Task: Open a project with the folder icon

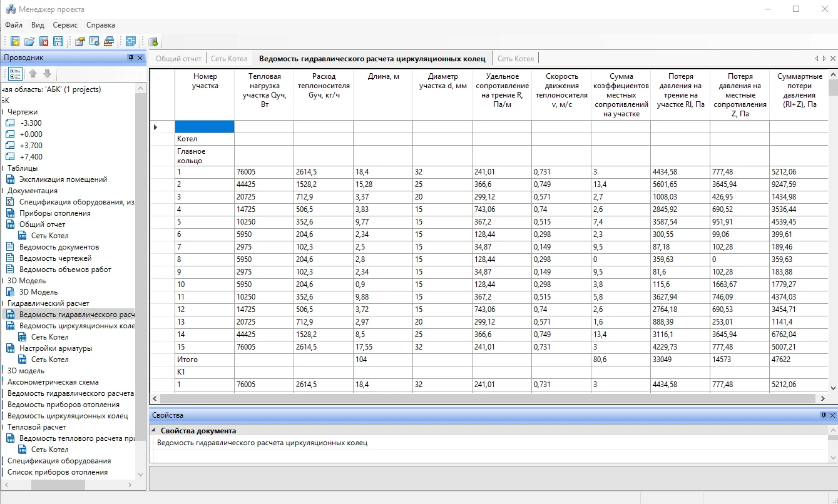Action: point(29,41)
